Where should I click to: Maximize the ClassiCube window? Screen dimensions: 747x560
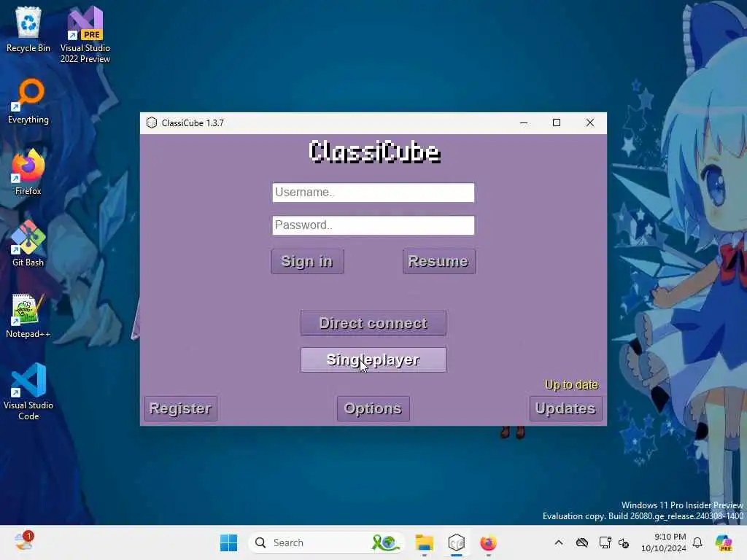[557, 122]
